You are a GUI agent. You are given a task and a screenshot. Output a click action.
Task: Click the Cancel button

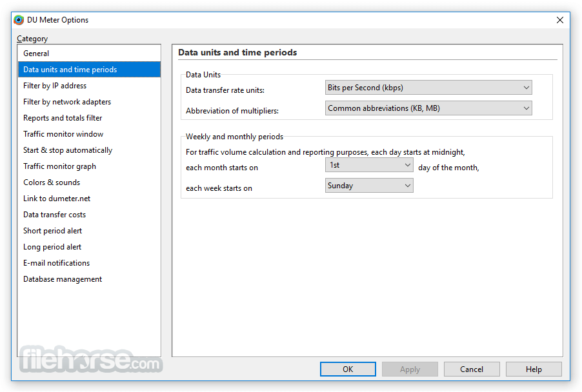pos(472,369)
